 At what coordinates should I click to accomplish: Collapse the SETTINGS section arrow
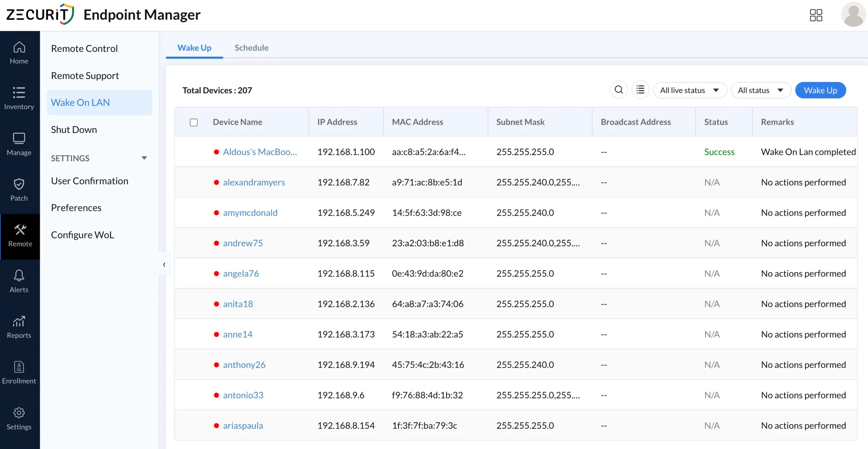(x=144, y=158)
